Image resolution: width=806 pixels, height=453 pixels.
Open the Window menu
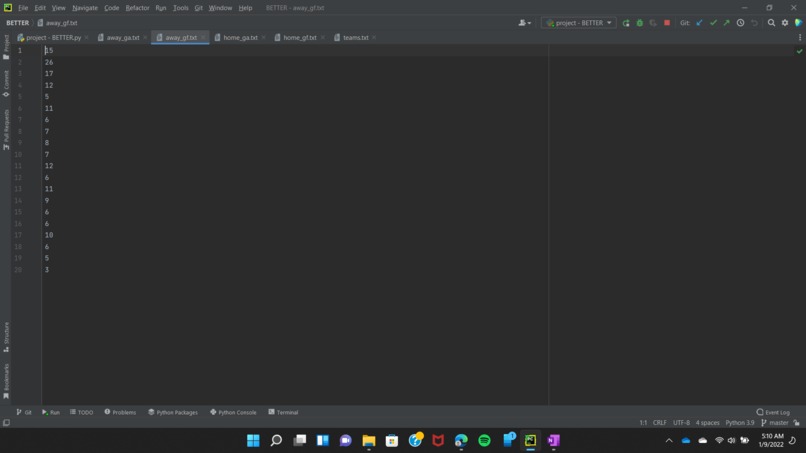220,8
